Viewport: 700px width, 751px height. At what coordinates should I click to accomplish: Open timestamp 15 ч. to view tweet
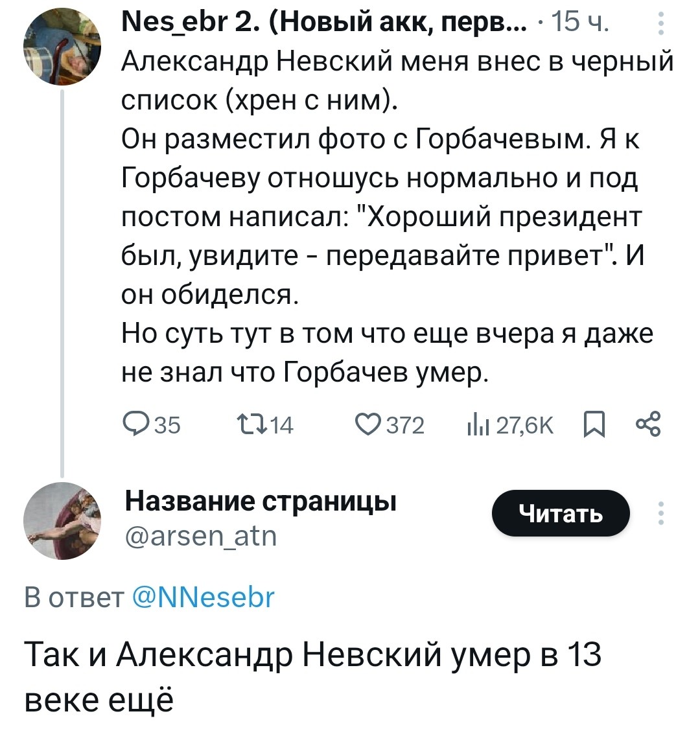(x=577, y=22)
